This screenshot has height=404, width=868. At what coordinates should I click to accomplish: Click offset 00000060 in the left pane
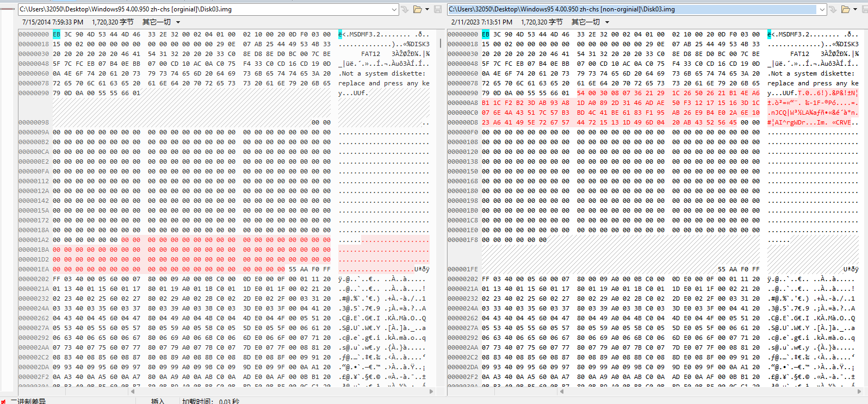click(34, 73)
